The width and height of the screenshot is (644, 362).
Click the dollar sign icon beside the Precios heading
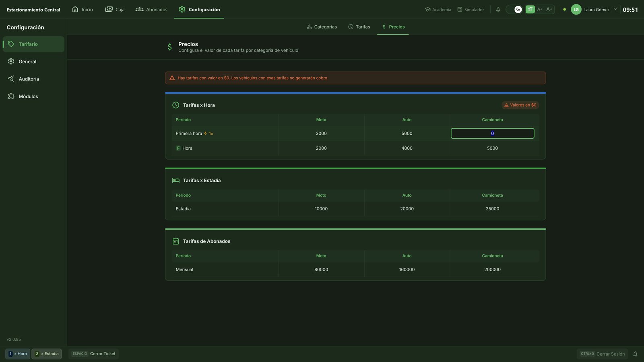(170, 47)
